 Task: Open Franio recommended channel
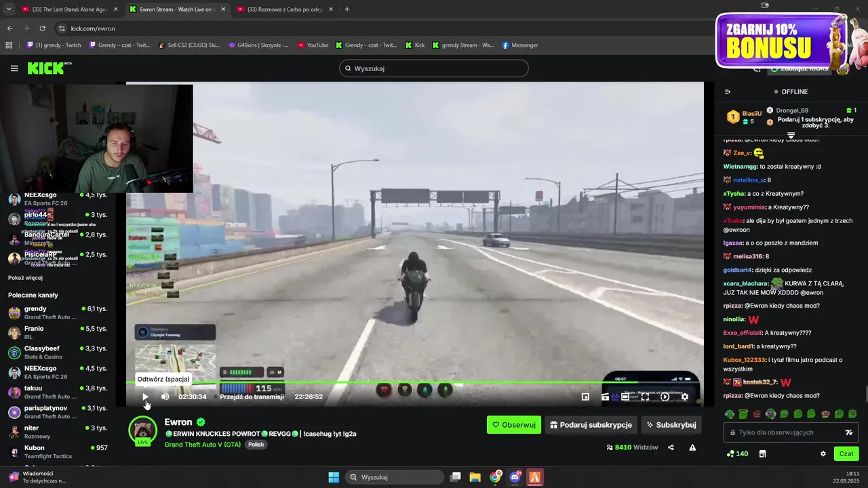58,332
